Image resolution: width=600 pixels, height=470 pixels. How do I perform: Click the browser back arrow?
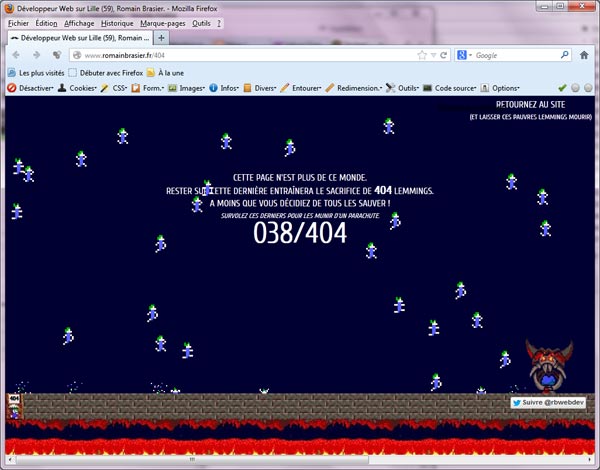click(x=16, y=55)
